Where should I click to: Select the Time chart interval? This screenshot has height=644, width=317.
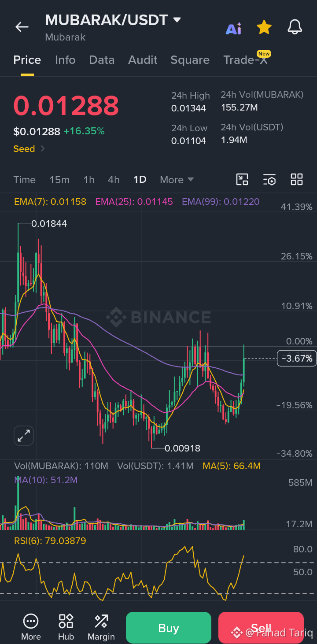25,180
